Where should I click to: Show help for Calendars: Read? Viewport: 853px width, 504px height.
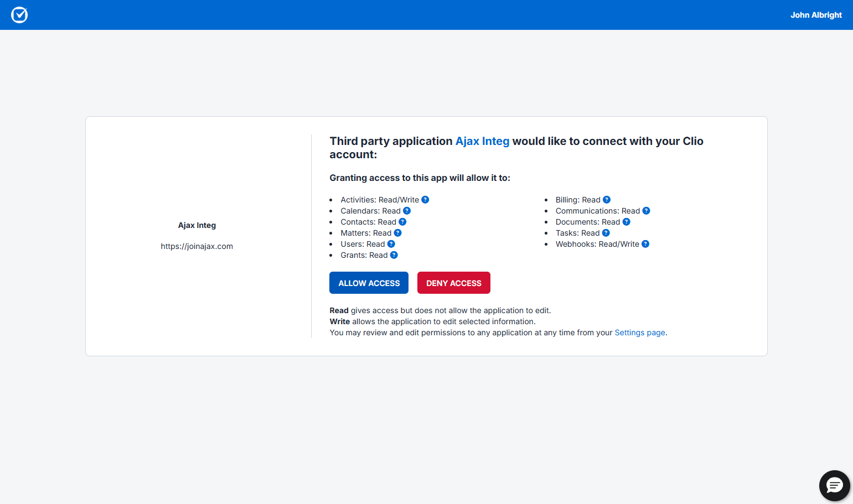(x=407, y=211)
